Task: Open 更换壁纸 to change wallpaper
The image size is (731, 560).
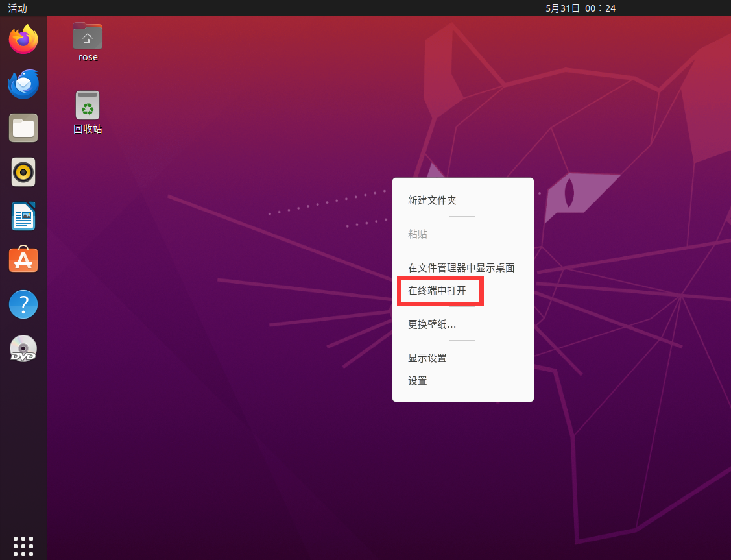Action: coord(433,324)
